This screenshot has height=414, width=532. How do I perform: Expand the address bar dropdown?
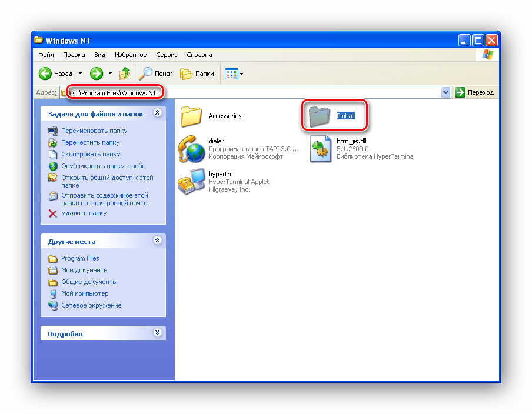445,92
